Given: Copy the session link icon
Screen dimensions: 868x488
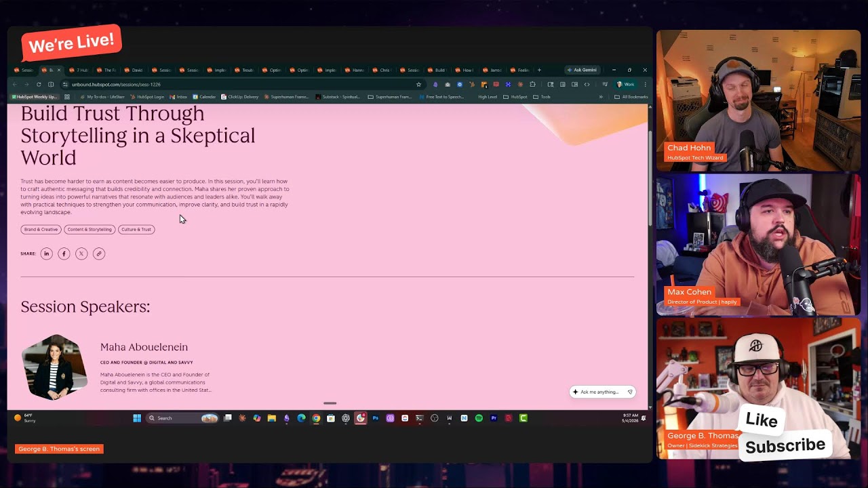Looking at the screenshot, I should pyautogui.click(x=99, y=253).
